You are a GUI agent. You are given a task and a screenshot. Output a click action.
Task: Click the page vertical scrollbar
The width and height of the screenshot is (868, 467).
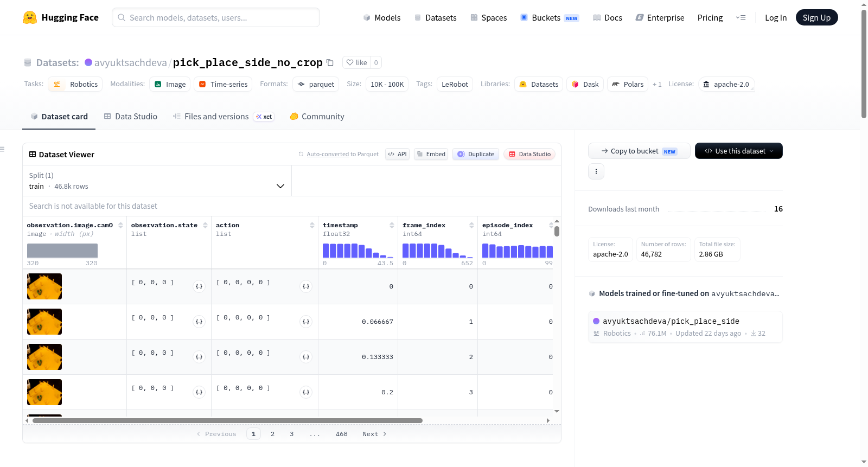(864, 63)
